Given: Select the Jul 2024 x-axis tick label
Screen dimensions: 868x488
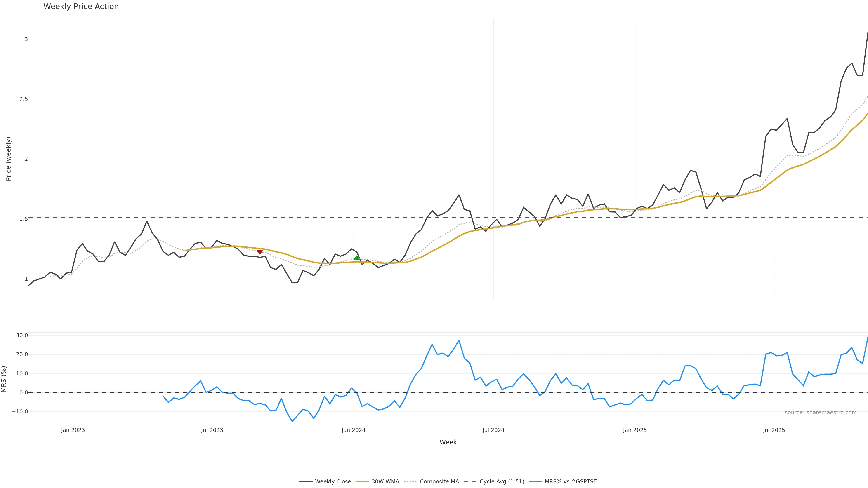Looking at the screenshot, I should [493, 430].
